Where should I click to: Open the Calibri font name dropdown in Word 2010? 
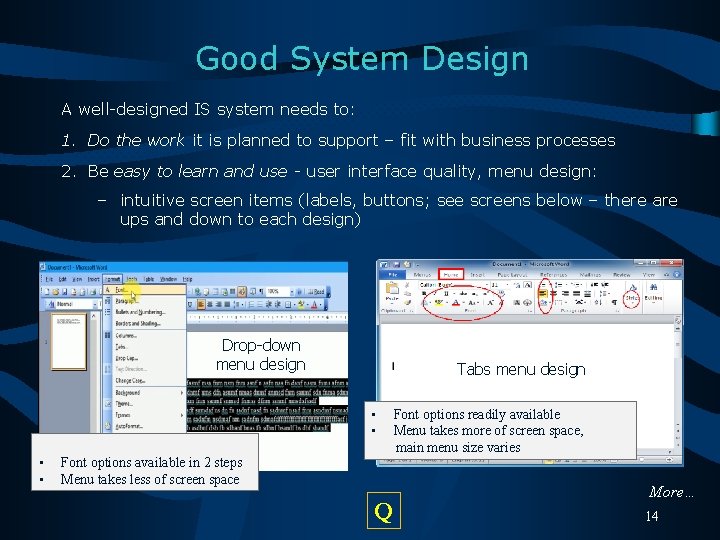(487, 285)
